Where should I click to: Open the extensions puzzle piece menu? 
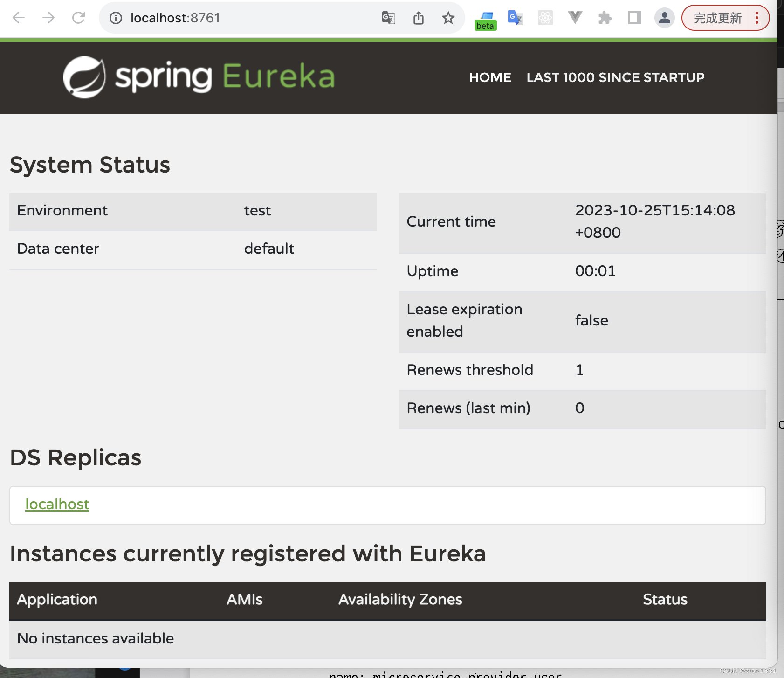tap(605, 18)
